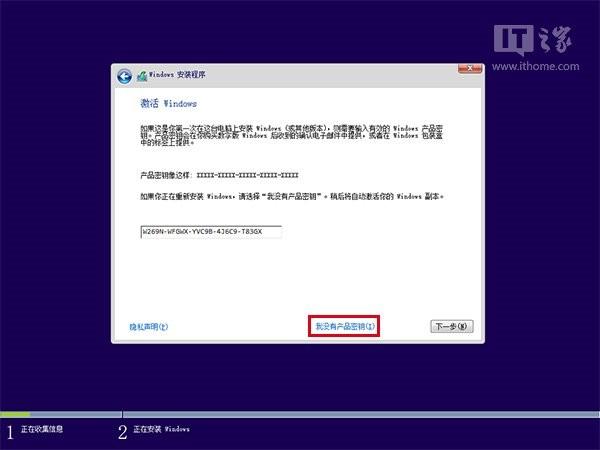The image size is (600, 450).
Task: Select 我没有产品密钥 link
Action: click(x=344, y=326)
